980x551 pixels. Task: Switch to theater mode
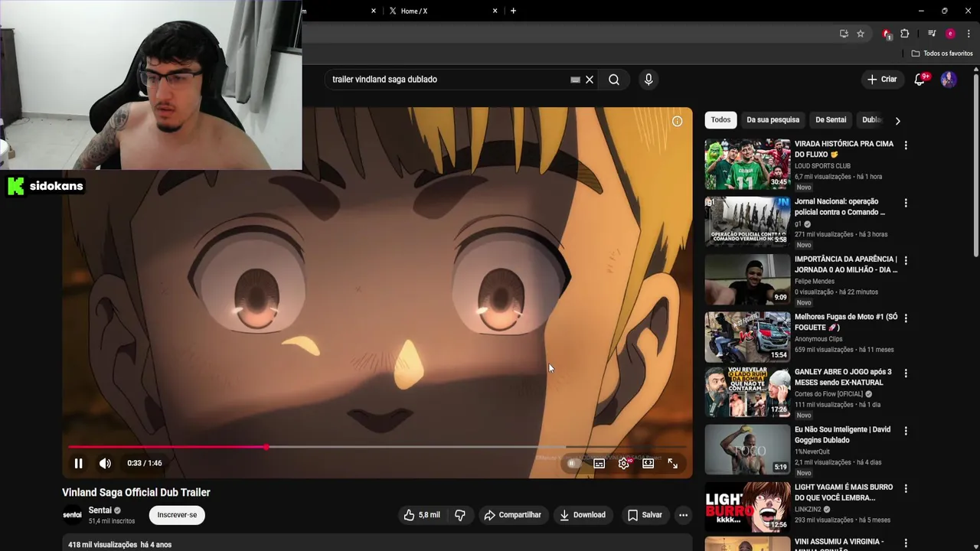click(648, 463)
